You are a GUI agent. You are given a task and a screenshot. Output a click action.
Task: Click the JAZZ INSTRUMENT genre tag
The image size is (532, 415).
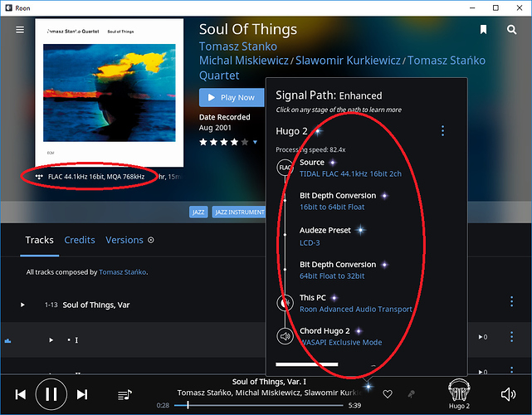click(239, 212)
